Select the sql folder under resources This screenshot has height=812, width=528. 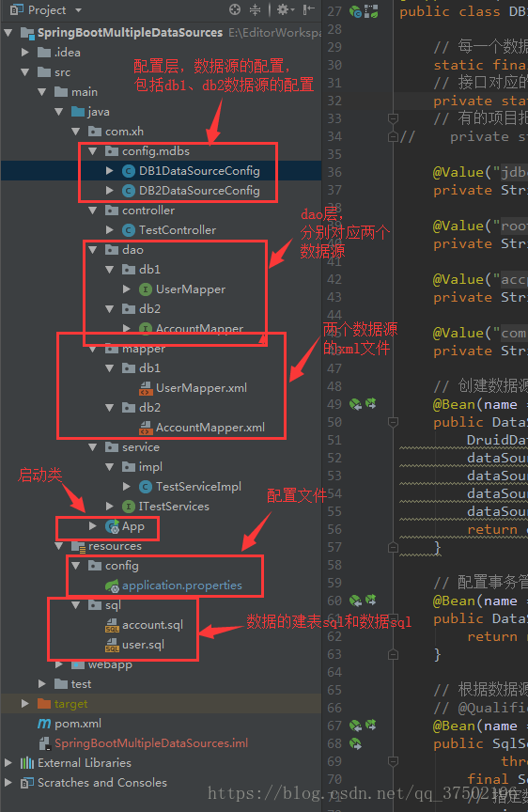point(113,605)
